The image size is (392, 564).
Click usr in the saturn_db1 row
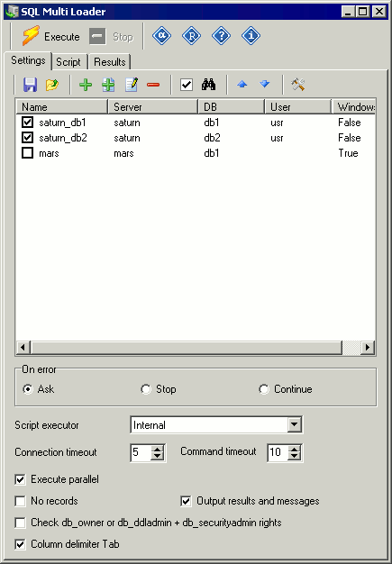pos(277,123)
